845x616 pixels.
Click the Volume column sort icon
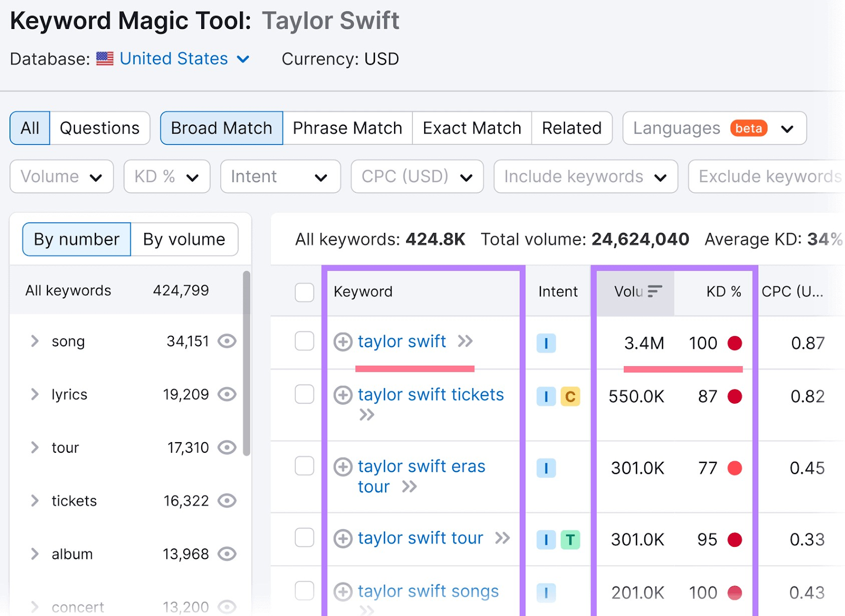click(655, 291)
